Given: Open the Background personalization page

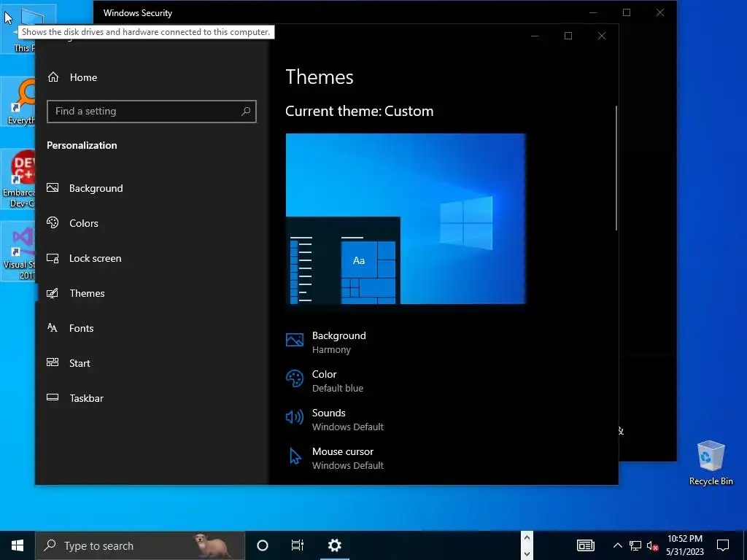Looking at the screenshot, I should [85, 188].
